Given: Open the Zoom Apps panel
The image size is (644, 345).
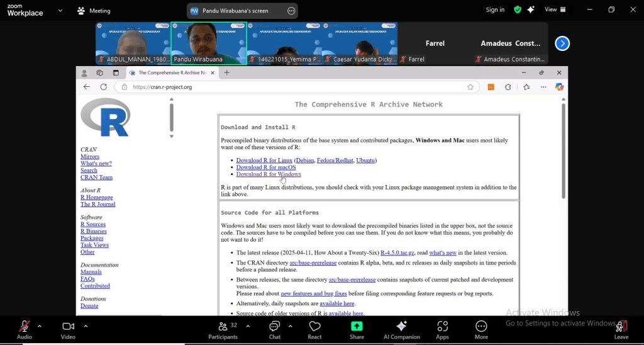Looking at the screenshot, I should pyautogui.click(x=442, y=329).
